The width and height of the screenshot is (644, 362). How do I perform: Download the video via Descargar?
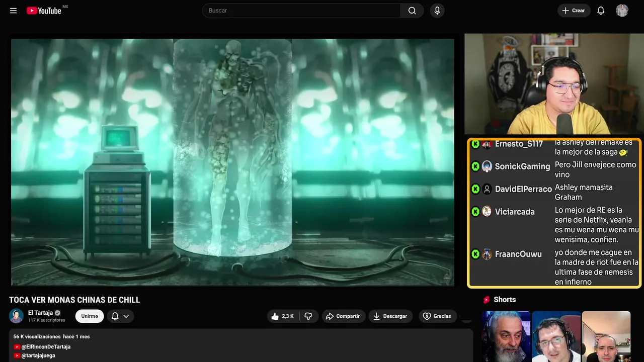tap(390, 316)
